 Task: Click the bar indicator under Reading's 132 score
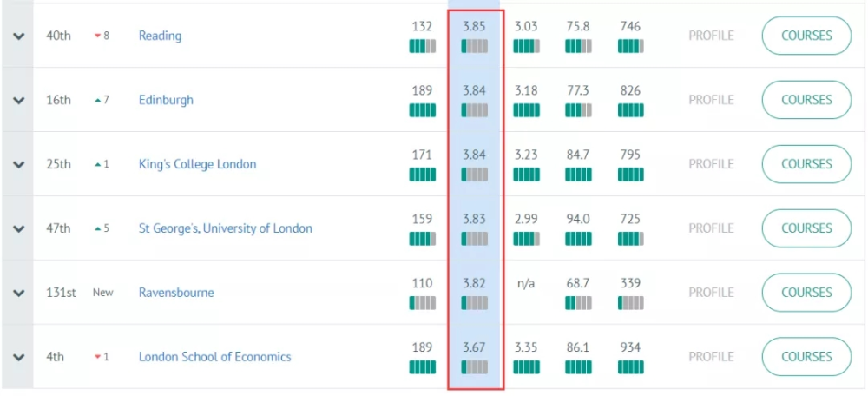click(x=423, y=47)
